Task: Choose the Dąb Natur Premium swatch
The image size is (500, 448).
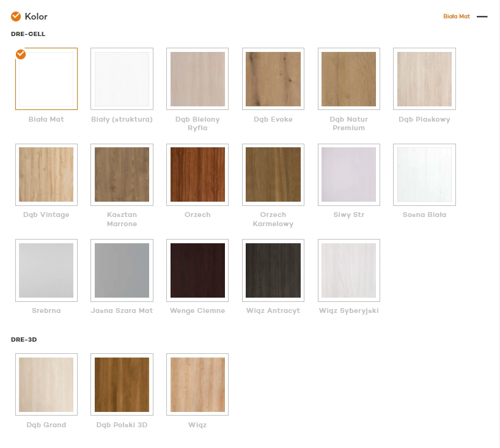Action: 349,79
